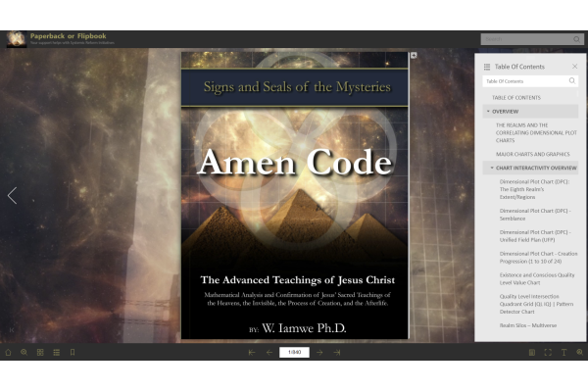Open DPC: The Eighth Realm's Extent/Regions
588x392 pixels.
534,189
